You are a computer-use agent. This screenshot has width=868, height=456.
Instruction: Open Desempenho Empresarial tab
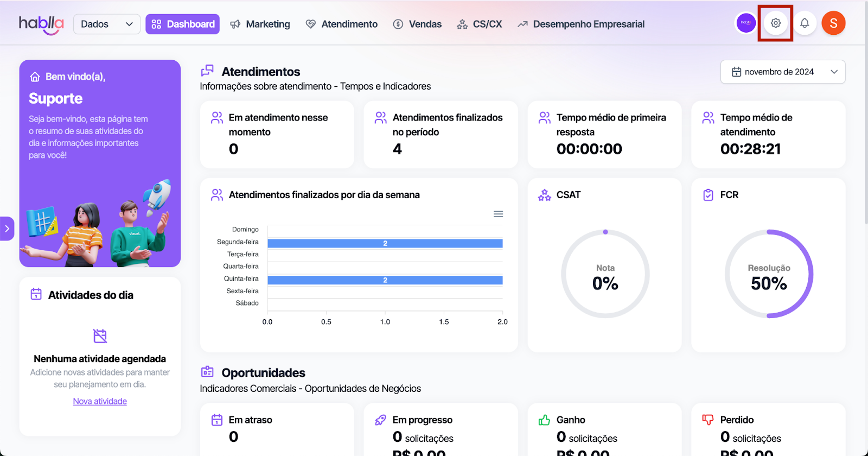point(581,24)
